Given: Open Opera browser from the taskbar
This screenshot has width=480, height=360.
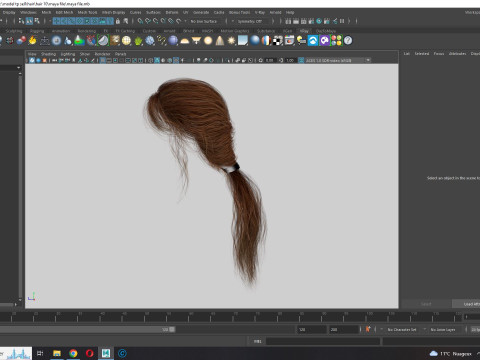Looking at the screenshot, I should click(90, 353).
